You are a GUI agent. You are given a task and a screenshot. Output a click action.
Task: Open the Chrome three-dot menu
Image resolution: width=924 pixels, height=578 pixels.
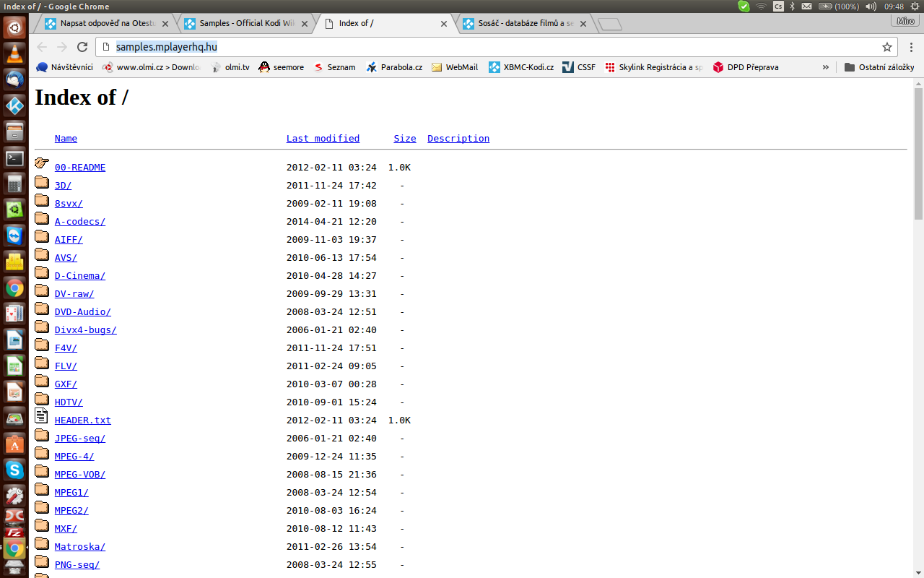tap(912, 47)
